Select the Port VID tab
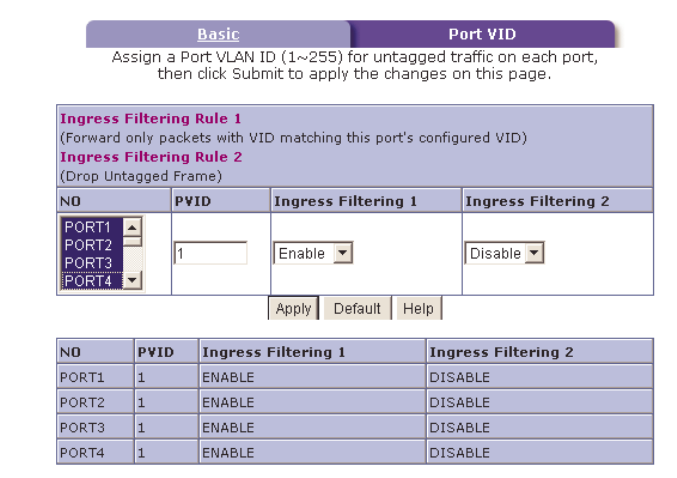Screen dimensions: 677x478 point(481,34)
